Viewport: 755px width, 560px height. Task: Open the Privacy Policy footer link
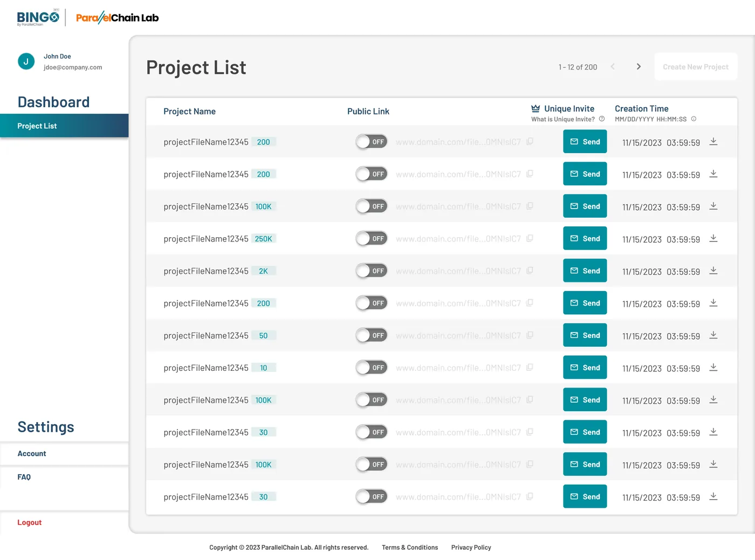pos(471,547)
